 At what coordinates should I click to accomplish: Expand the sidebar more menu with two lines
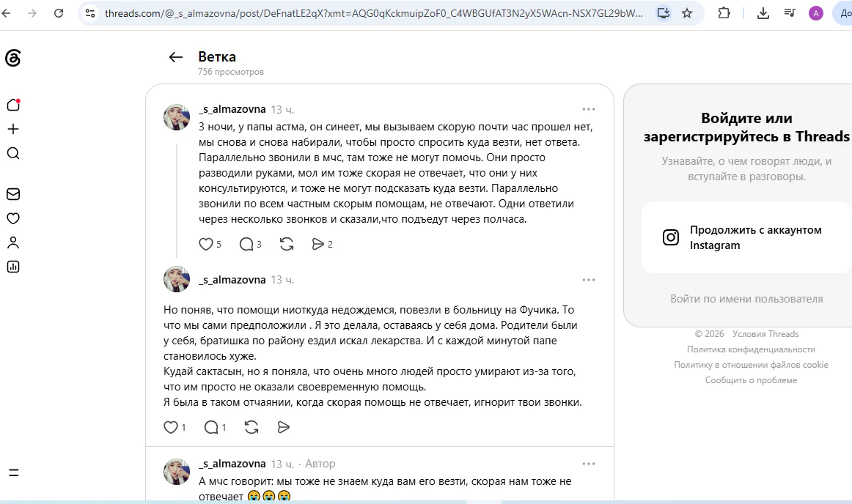14,472
